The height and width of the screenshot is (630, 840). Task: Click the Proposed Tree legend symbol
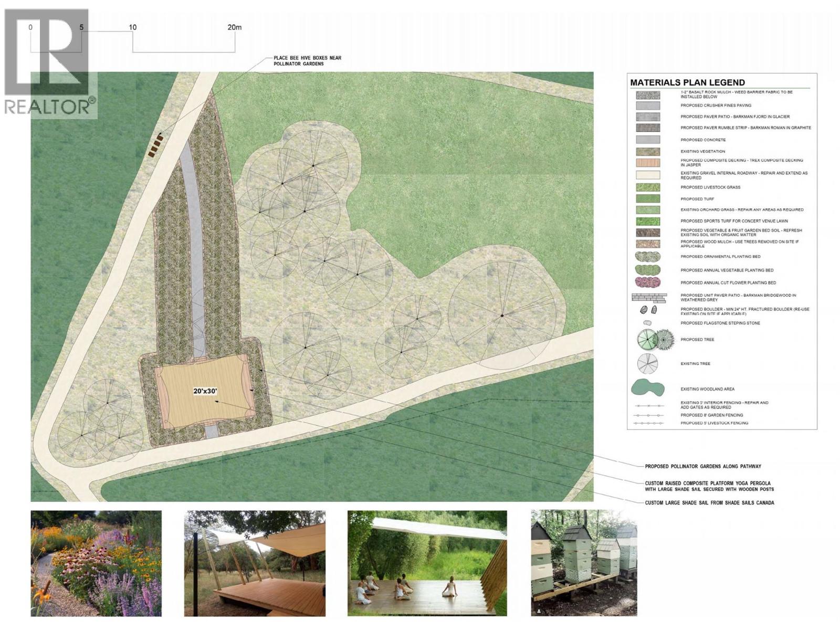(655, 340)
